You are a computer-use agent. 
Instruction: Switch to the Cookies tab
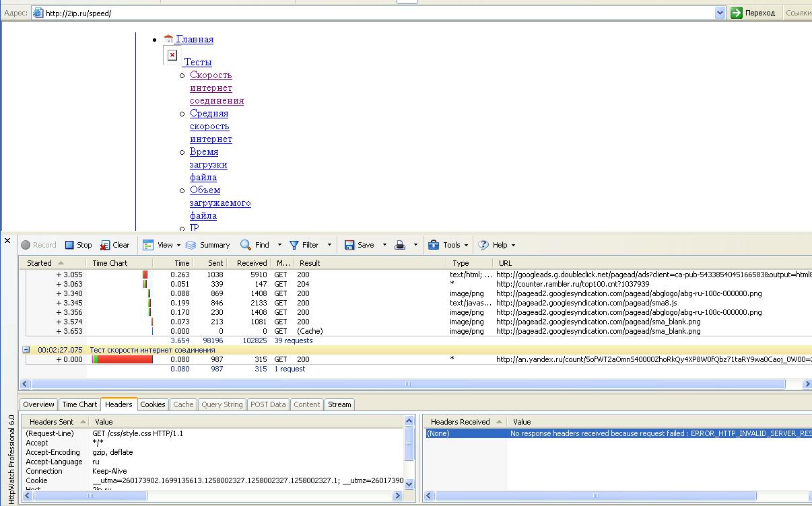point(153,404)
